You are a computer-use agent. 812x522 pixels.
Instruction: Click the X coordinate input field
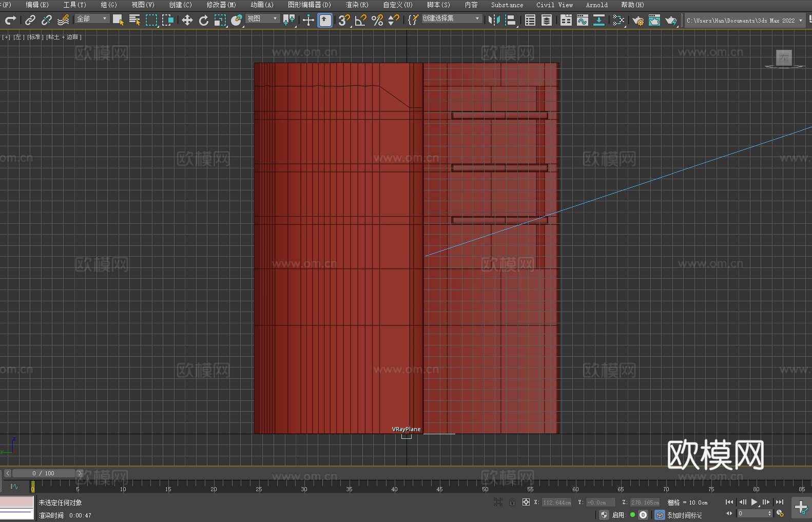point(556,502)
